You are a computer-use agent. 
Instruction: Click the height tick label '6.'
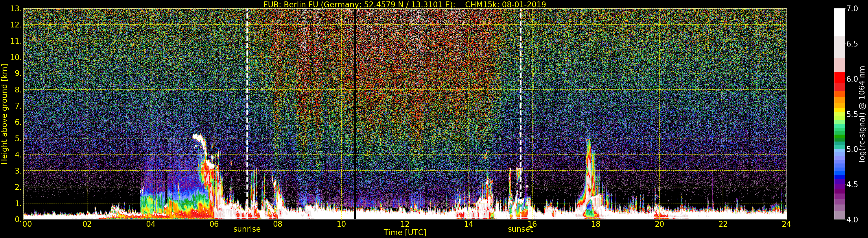(x=18, y=122)
